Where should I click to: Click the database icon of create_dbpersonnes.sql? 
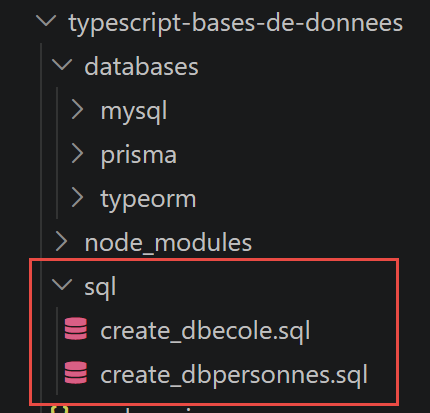(x=76, y=372)
